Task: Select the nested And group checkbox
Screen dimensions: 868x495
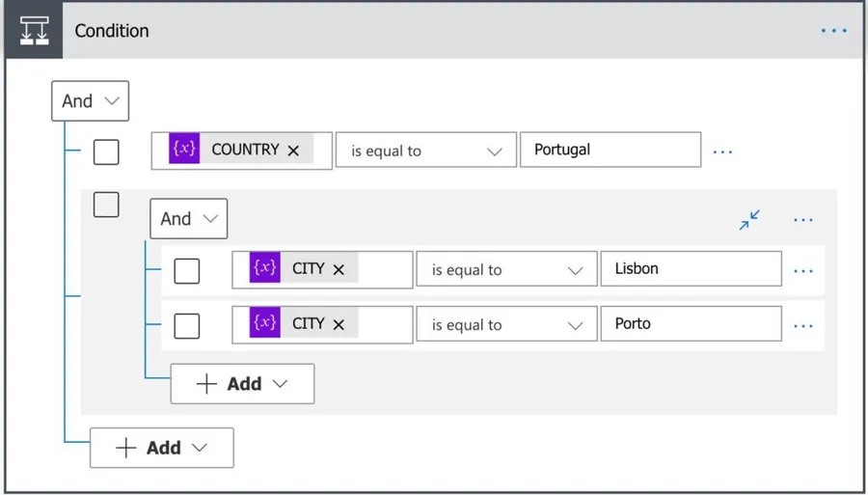Action: tap(106, 205)
